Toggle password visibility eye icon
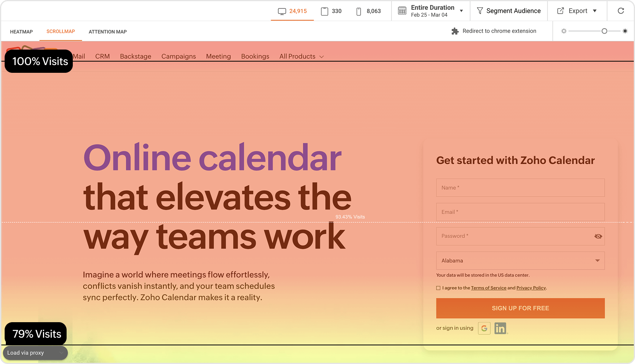This screenshot has width=635, height=364. click(x=598, y=236)
